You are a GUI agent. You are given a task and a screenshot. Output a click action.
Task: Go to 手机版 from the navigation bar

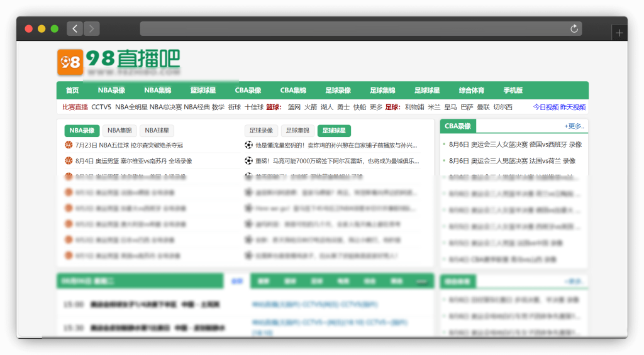[x=513, y=90]
